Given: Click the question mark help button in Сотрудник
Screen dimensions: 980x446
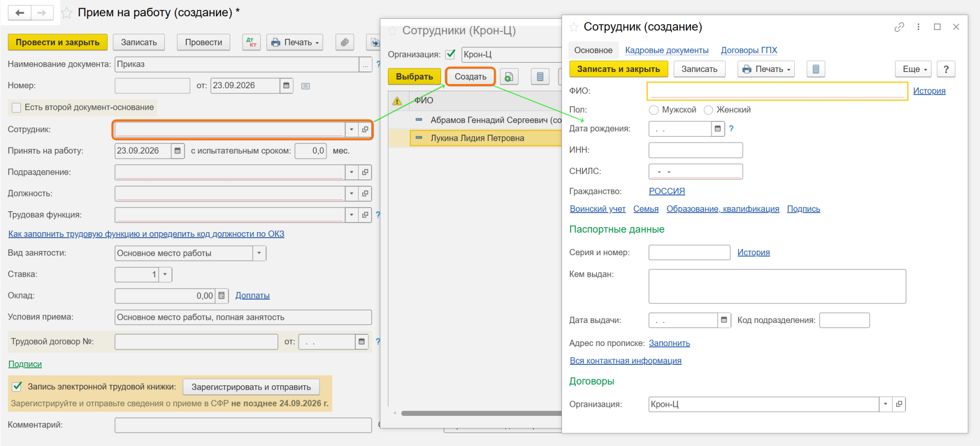Looking at the screenshot, I should tap(946, 69).
